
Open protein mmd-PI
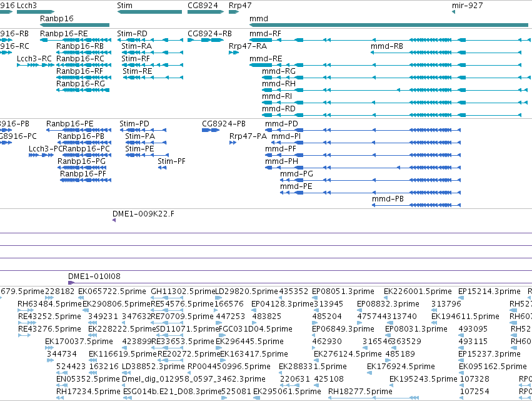coord(286,136)
